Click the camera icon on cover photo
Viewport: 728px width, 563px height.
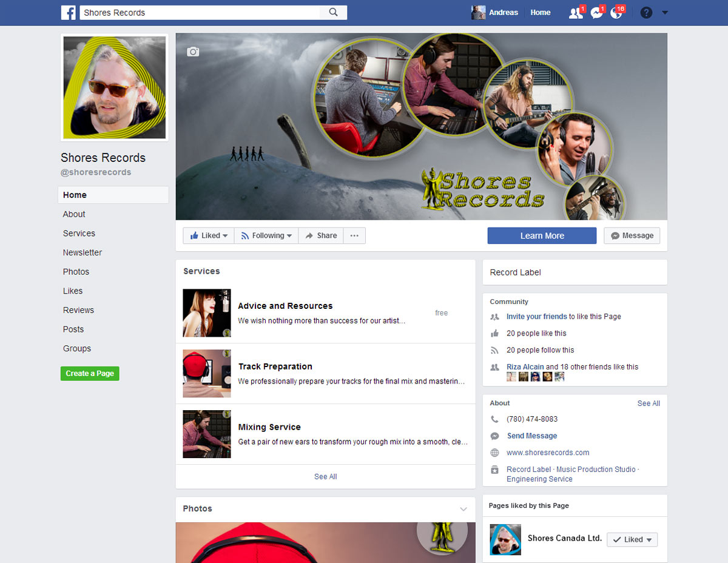click(x=193, y=52)
